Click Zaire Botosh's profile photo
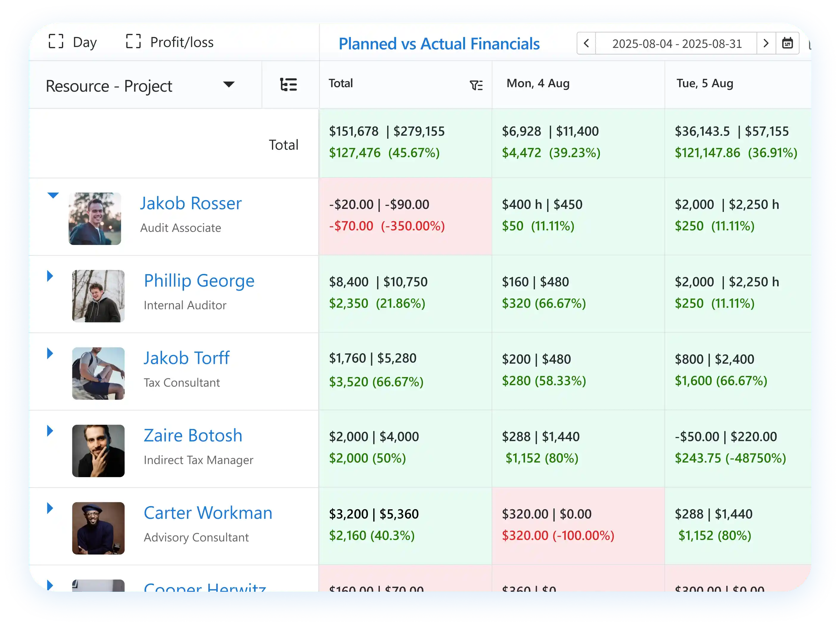 tap(98, 451)
